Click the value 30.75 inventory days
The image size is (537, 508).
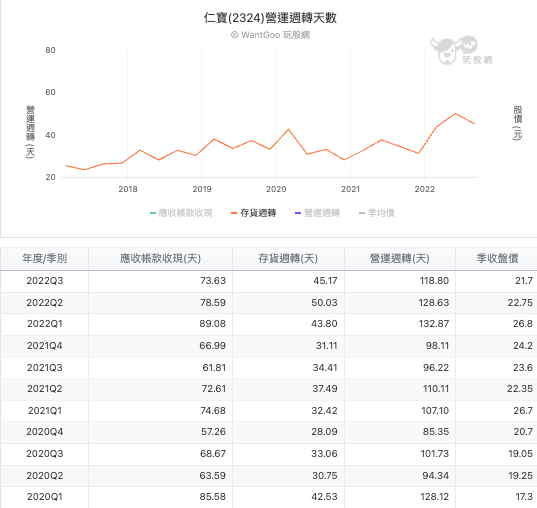[x=325, y=475]
